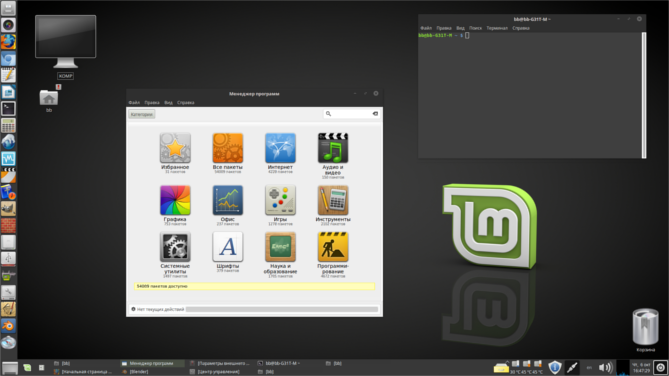Click the power session button in tray
Image resolution: width=669 pixels, height=376 pixels.
pyautogui.click(x=660, y=367)
